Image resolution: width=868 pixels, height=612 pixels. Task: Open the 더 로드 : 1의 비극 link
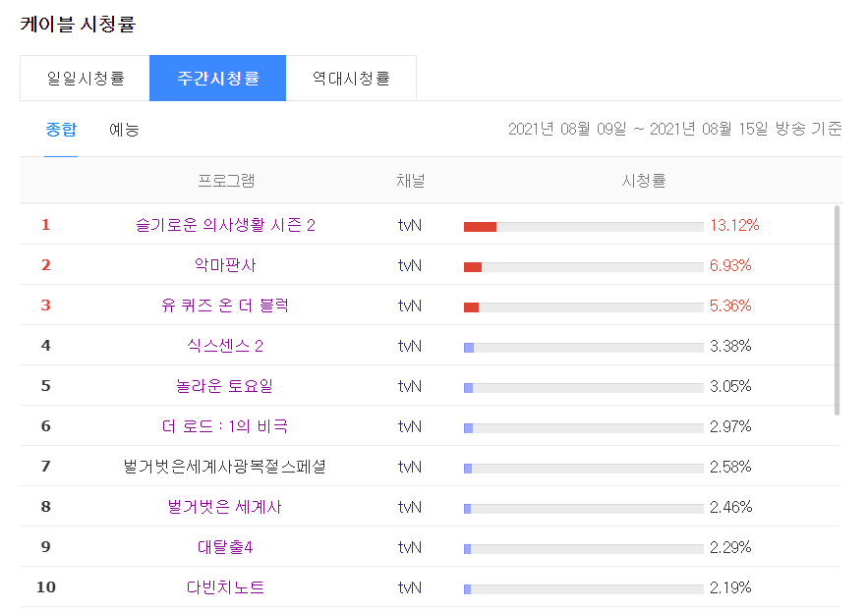click(x=225, y=426)
